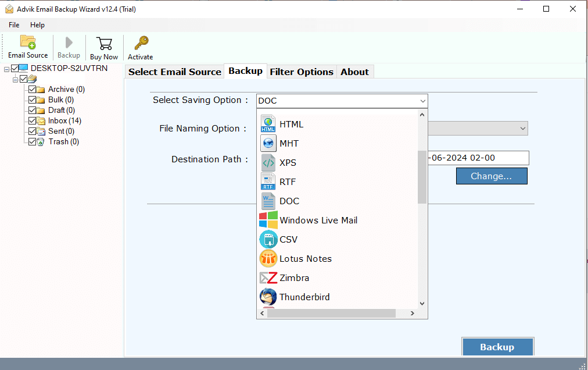Open the File menu
588x370 pixels.
tap(14, 25)
